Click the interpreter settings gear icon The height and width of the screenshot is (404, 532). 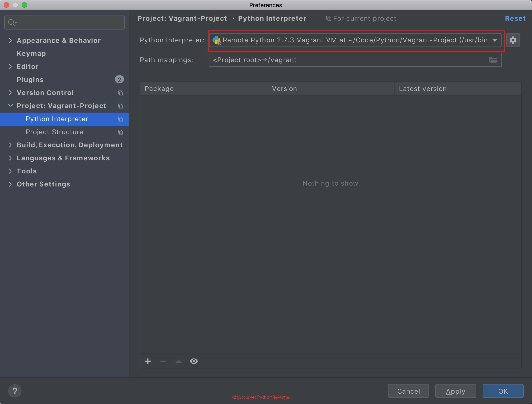pos(513,40)
